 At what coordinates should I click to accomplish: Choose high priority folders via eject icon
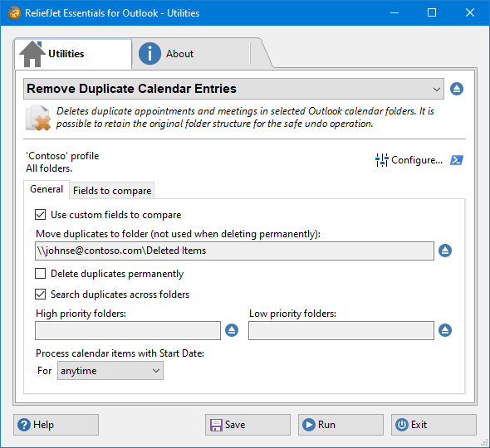(232, 330)
